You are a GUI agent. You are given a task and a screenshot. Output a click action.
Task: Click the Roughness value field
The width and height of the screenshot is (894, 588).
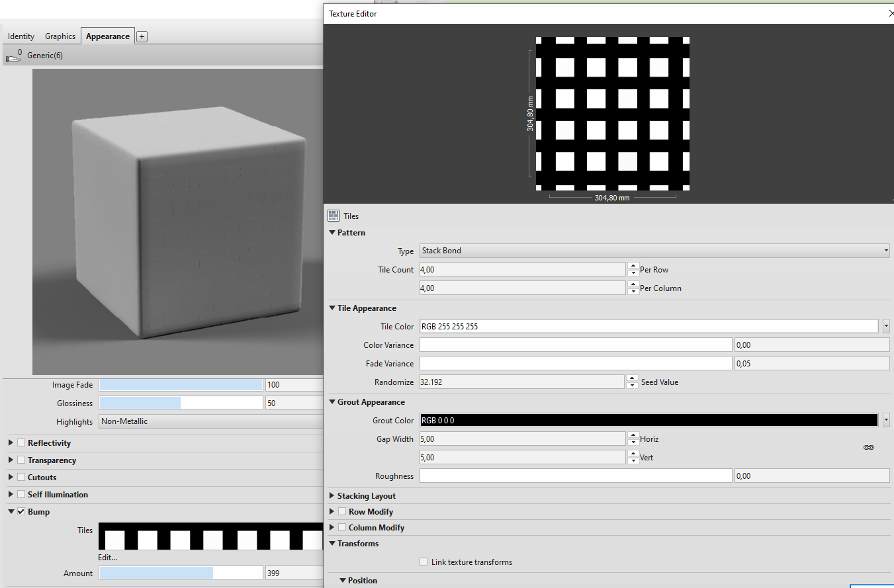pyautogui.click(x=812, y=476)
